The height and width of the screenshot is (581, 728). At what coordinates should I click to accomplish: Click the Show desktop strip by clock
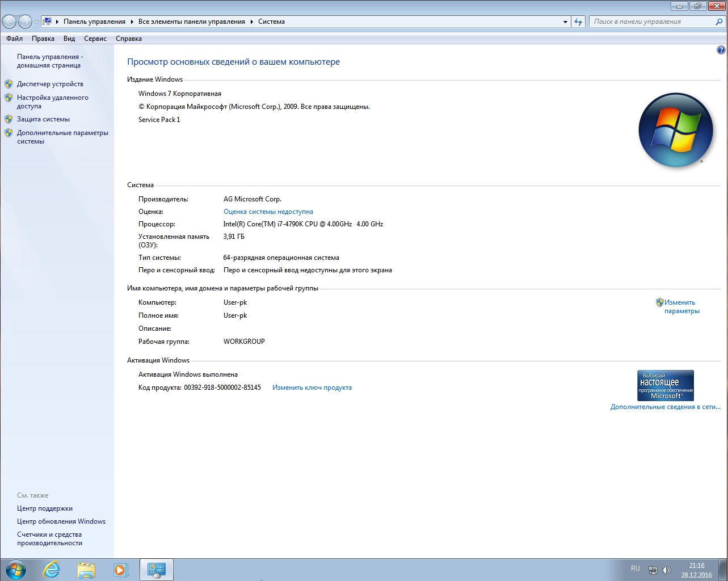(723, 570)
